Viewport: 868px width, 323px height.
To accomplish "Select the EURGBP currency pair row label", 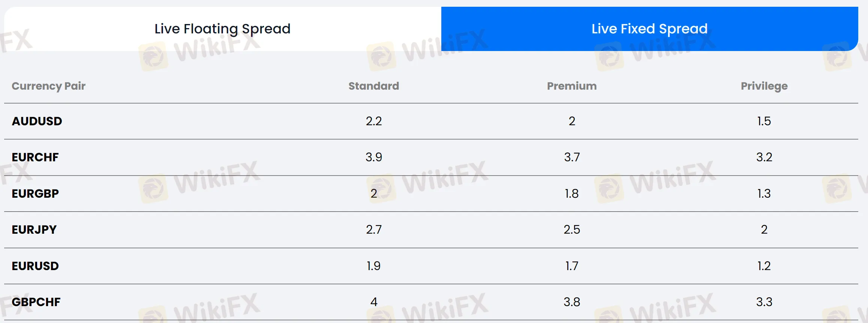I will point(35,194).
